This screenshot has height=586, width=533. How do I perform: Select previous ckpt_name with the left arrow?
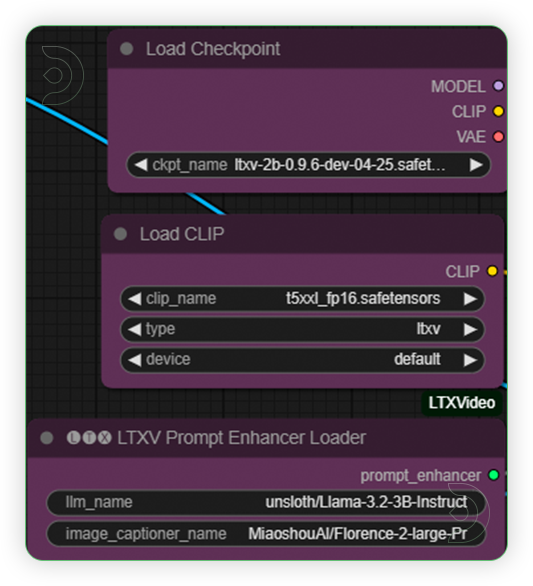pos(141,165)
